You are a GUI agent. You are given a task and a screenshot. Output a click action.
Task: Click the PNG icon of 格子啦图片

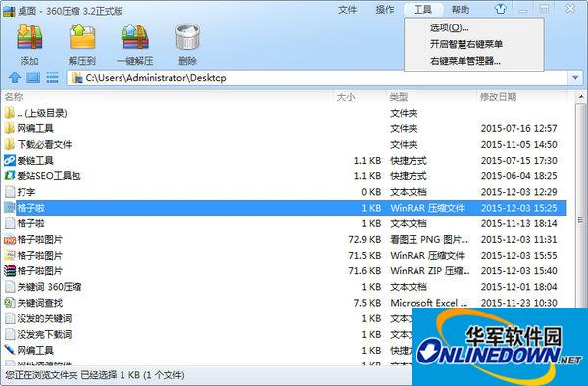coord(10,239)
